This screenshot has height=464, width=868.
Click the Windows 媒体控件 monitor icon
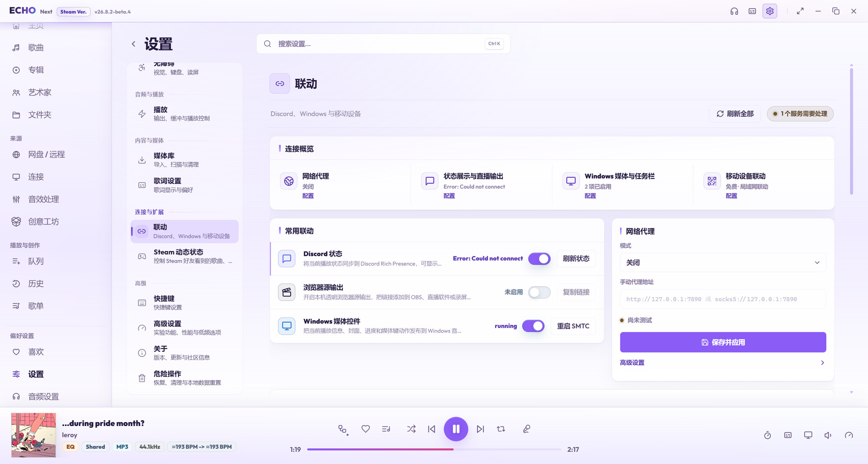point(287,326)
